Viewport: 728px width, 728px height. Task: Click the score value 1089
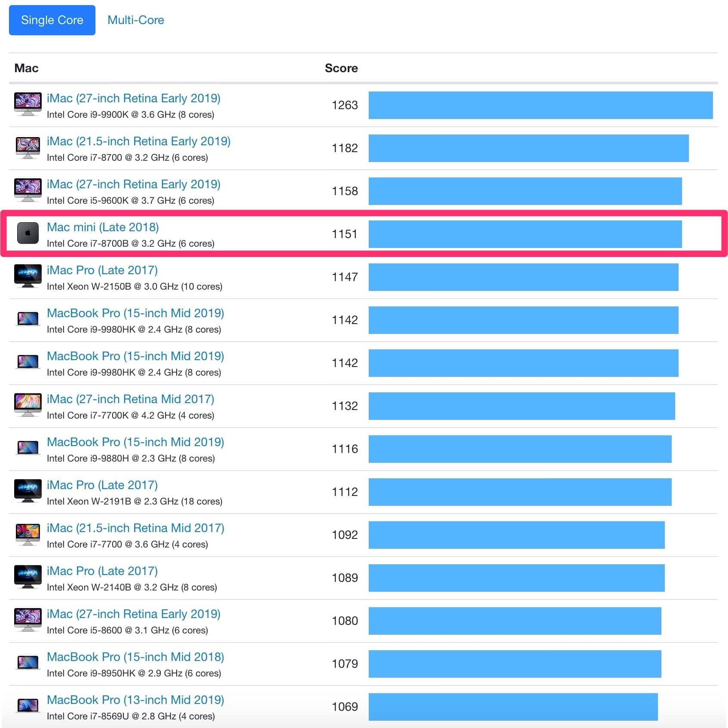(x=345, y=578)
